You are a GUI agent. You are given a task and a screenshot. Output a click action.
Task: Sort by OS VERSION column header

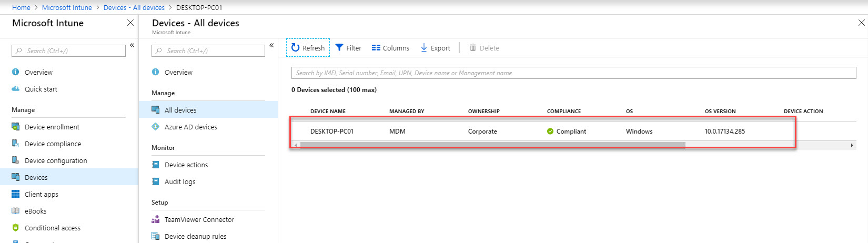720,111
